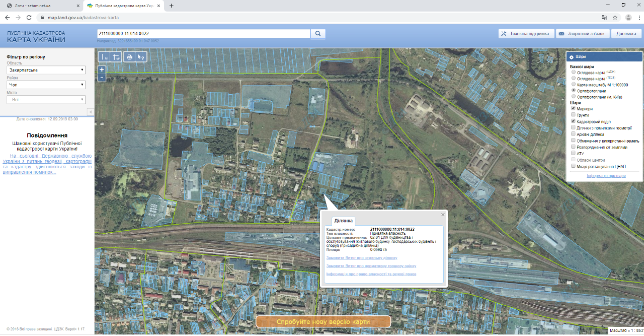Enable Розпорядження с/г землями layer

[x=573, y=147]
